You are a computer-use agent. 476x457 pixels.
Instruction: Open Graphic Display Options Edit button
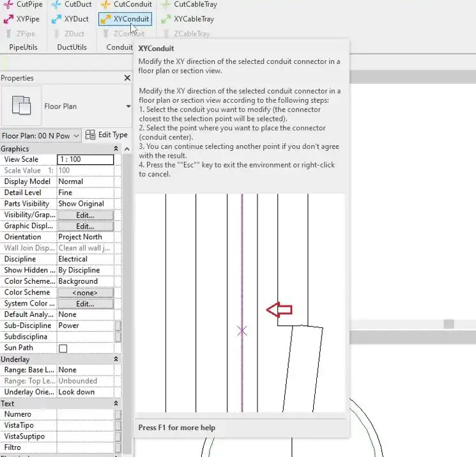coord(86,226)
